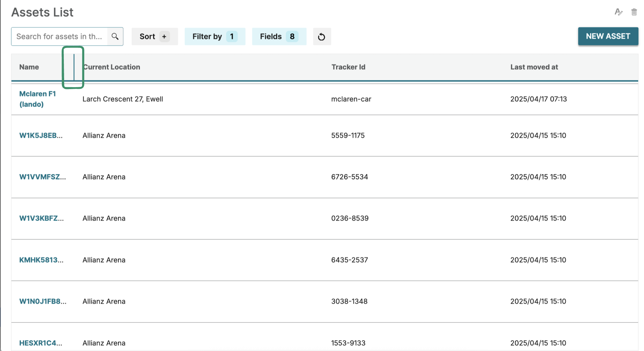Click the Name column resize handle
644x351 pixels.
74,67
